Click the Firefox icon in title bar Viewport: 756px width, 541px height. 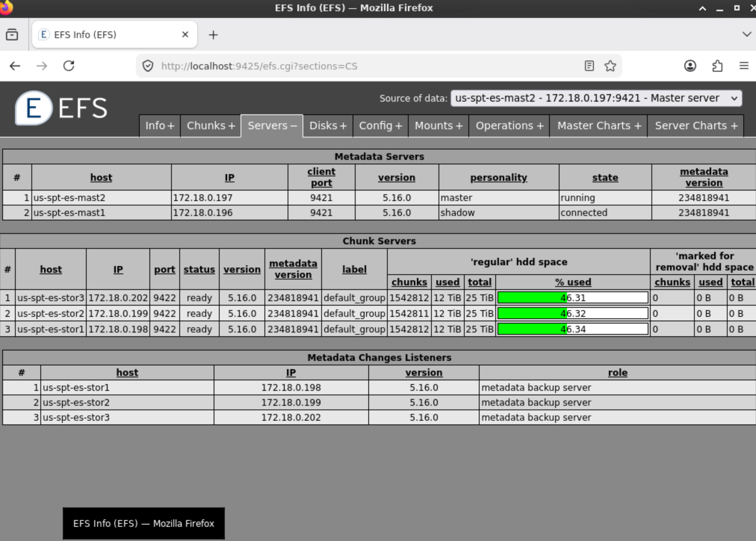tap(6, 7)
